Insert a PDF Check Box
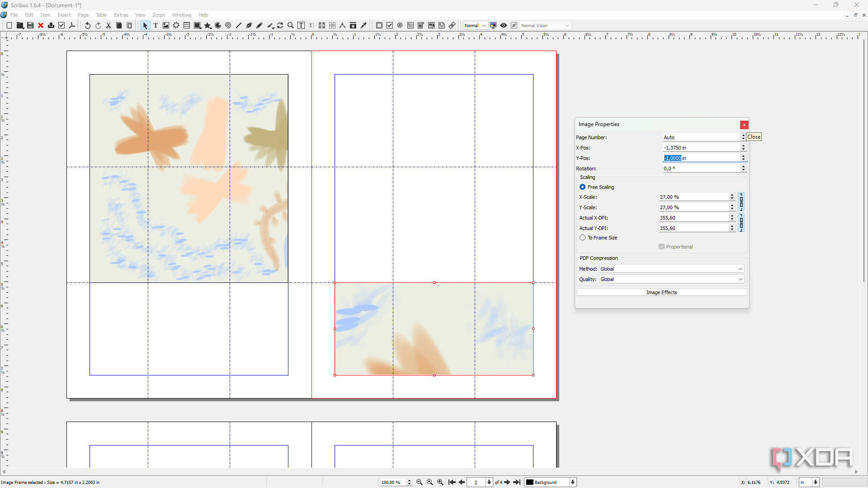868x488 pixels. 390,26
